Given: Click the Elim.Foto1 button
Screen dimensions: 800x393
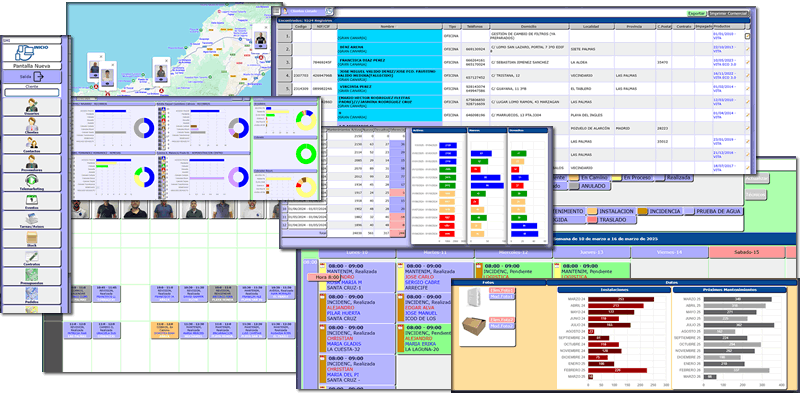Looking at the screenshot, I should pos(502,290).
